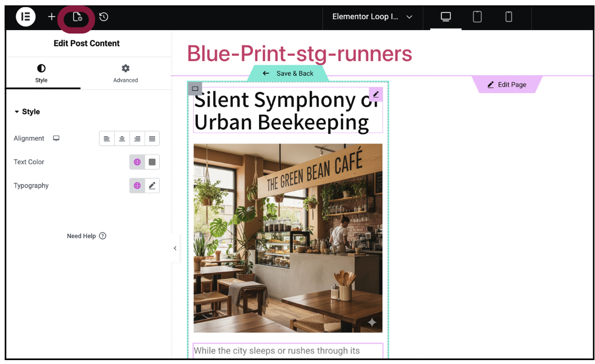The width and height of the screenshot is (595, 364).
Task: Select the Style tab
Action: pyautogui.click(x=41, y=73)
